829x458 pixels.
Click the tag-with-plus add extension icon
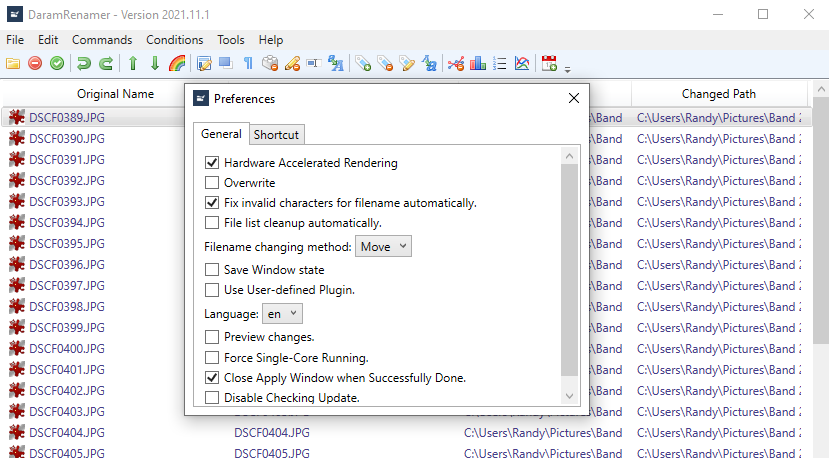363,64
